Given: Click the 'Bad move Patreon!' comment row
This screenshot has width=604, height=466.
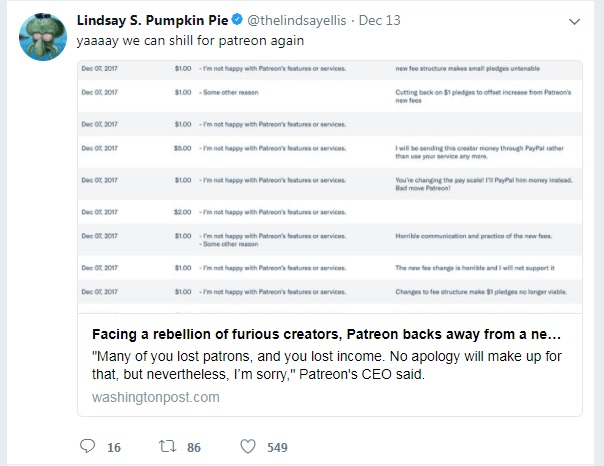Looking at the screenshot, I should pyautogui.click(x=330, y=184).
